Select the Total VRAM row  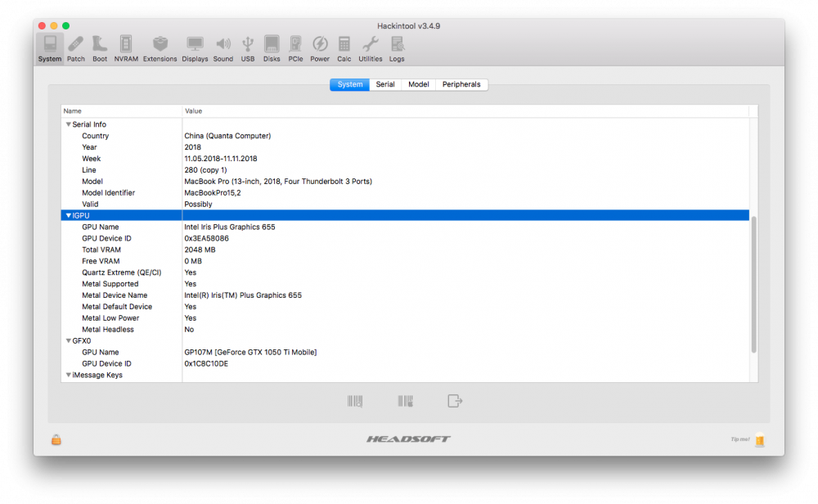(x=405, y=250)
